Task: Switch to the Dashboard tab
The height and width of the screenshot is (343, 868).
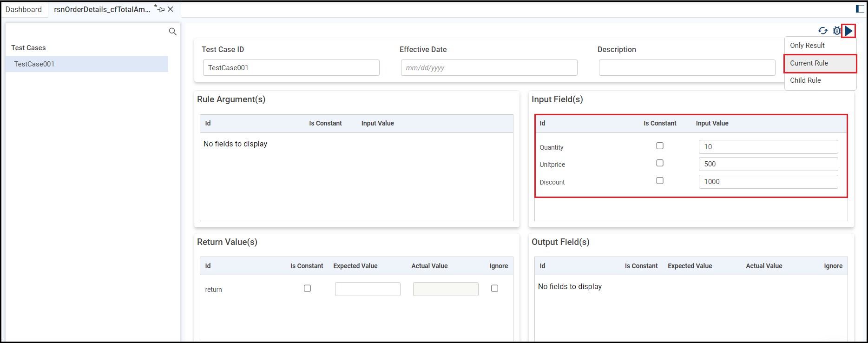Action: [24, 9]
